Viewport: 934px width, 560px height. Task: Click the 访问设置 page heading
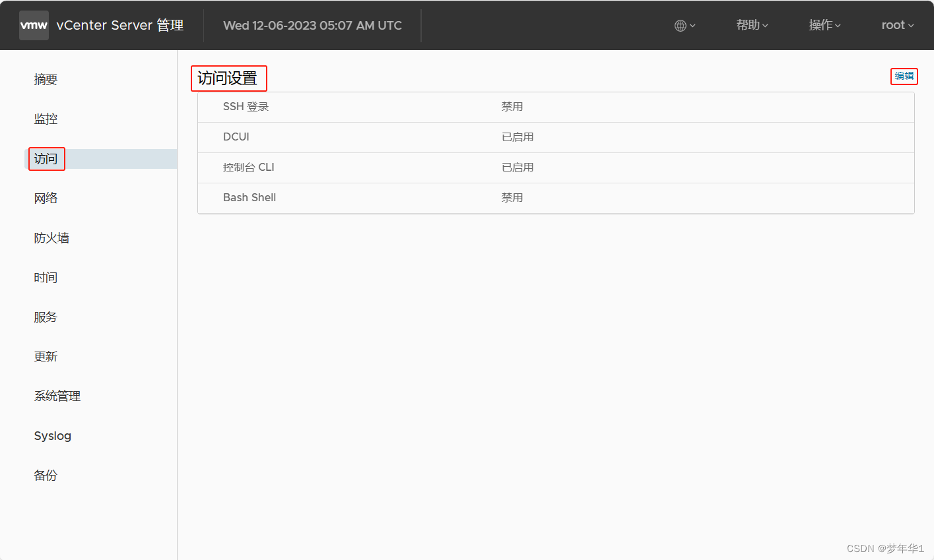pos(228,78)
